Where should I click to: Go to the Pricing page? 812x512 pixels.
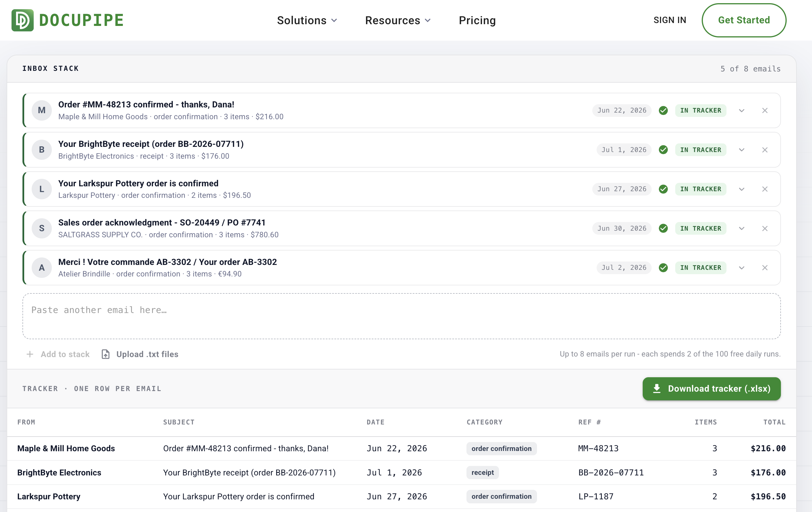(x=477, y=20)
